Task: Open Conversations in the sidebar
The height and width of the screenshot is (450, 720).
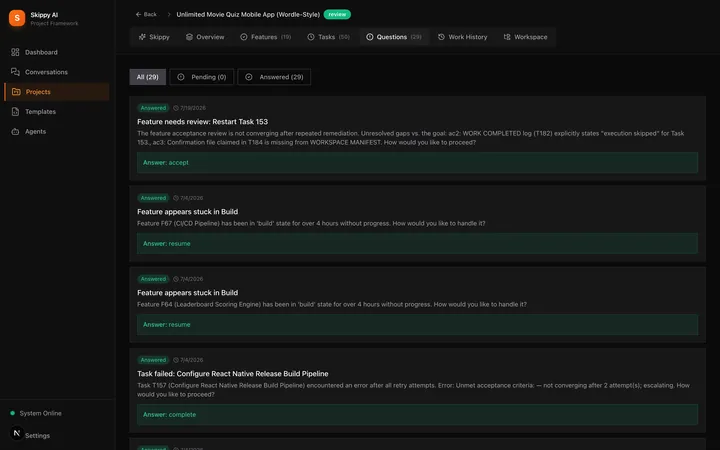Action: (x=57, y=72)
